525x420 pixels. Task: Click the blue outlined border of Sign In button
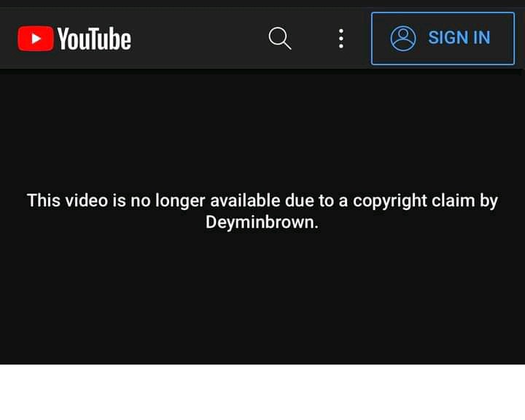(x=443, y=13)
